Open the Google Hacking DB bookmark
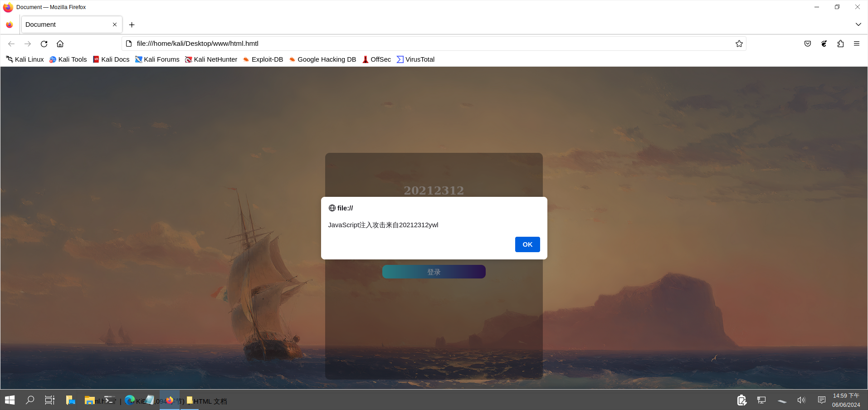The image size is (868, 410). click(x=322, y=59)
